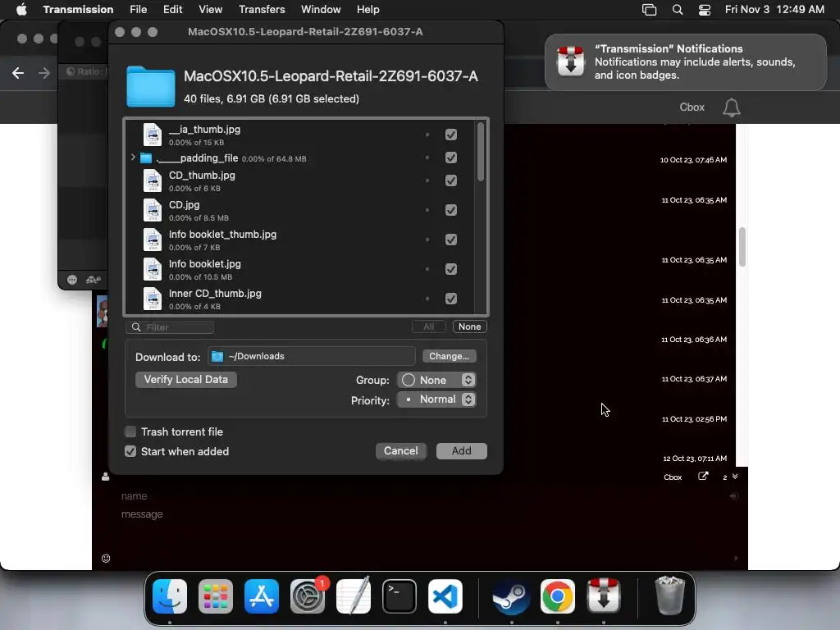Switch to Chrome via dock icon
This screenshot has width=840, height=630.
point(558,596)
